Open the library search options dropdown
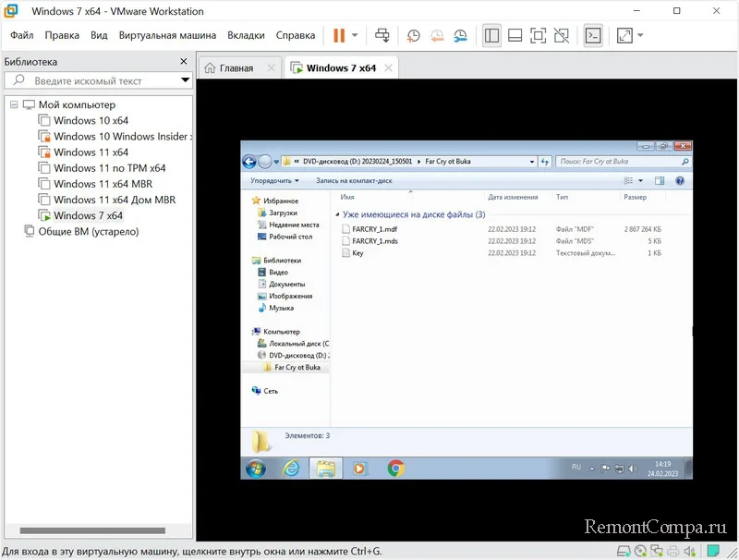Image resolution: width=739 pixels, height=560 pixels. tap(186, 80)
